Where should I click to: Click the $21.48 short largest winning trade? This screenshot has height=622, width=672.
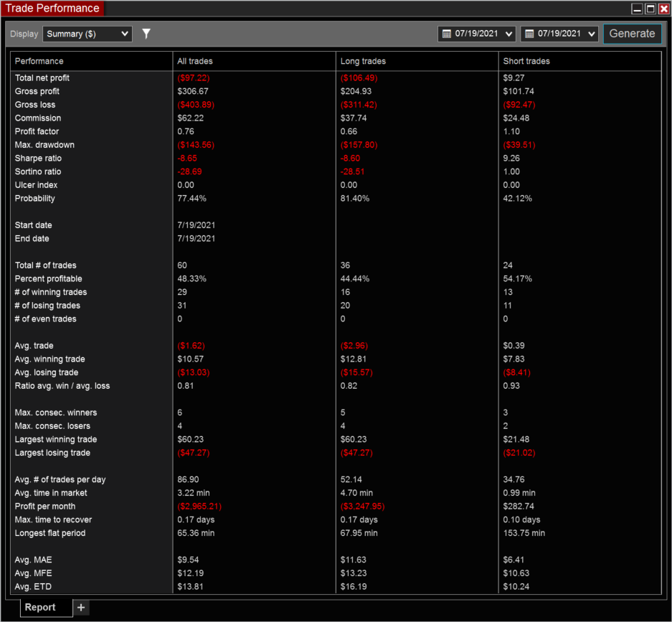click(x=516, y=439)
